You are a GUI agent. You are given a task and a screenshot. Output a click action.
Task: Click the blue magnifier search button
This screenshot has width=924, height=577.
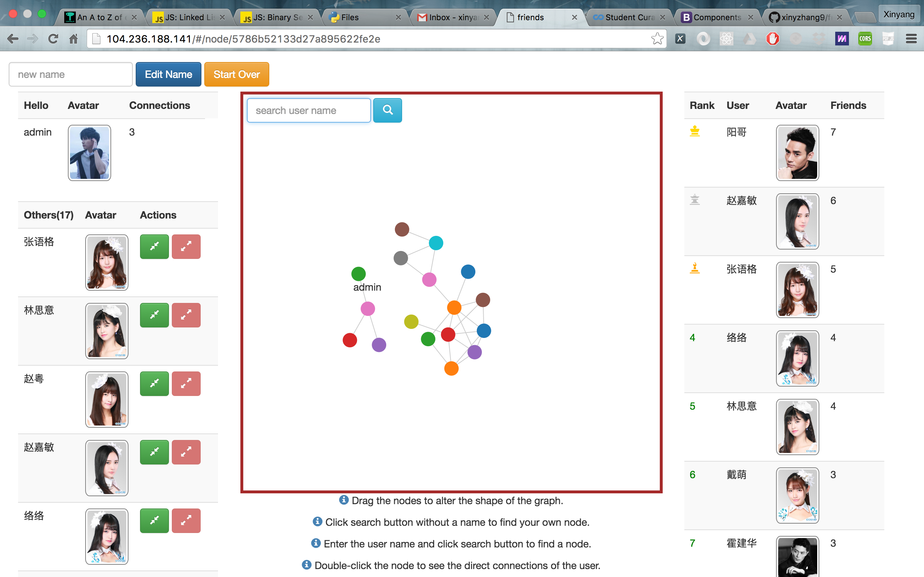click(387, 110)
